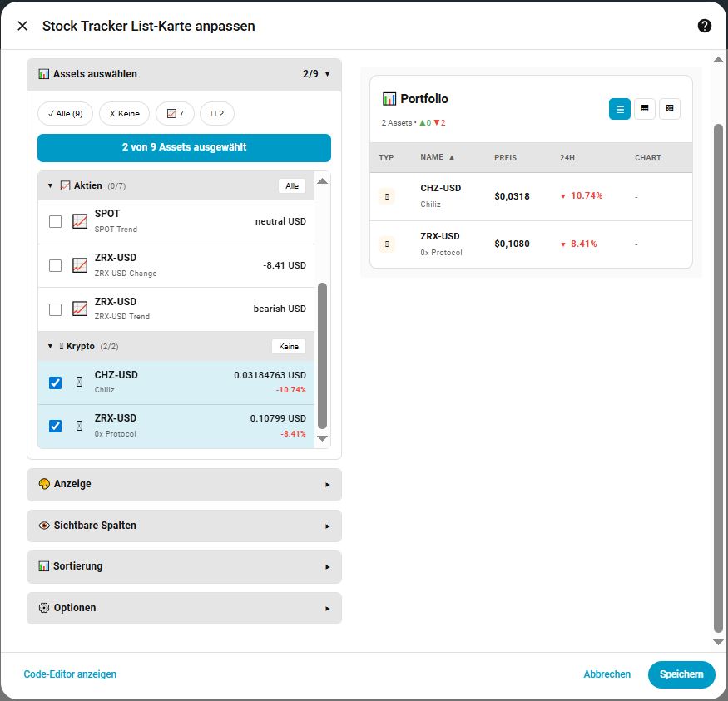The height and width of the screenshot is (701, 728).
Task: Expand the Sichtbare Spalten section
Action: (184, 526)
